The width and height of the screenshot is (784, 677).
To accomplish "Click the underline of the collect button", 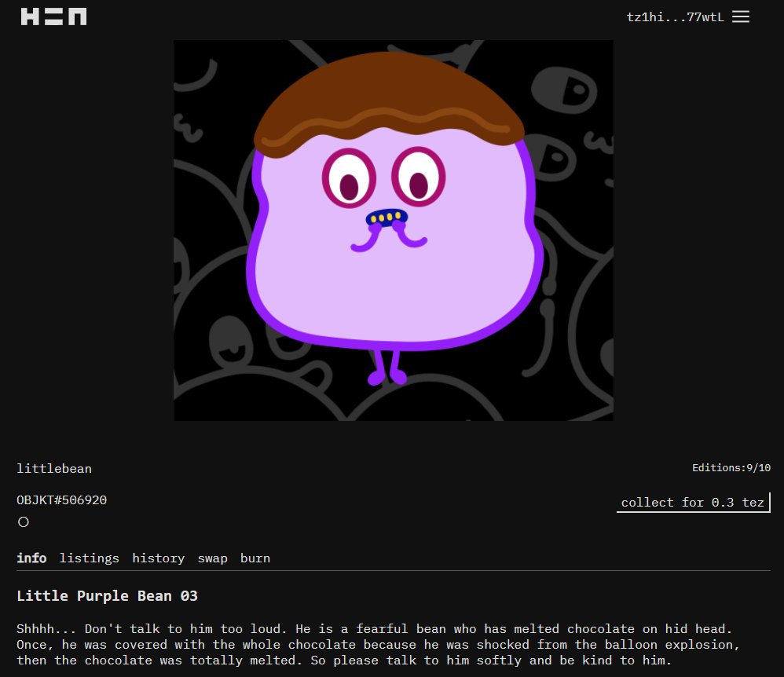I will click(x=693, y=511).
